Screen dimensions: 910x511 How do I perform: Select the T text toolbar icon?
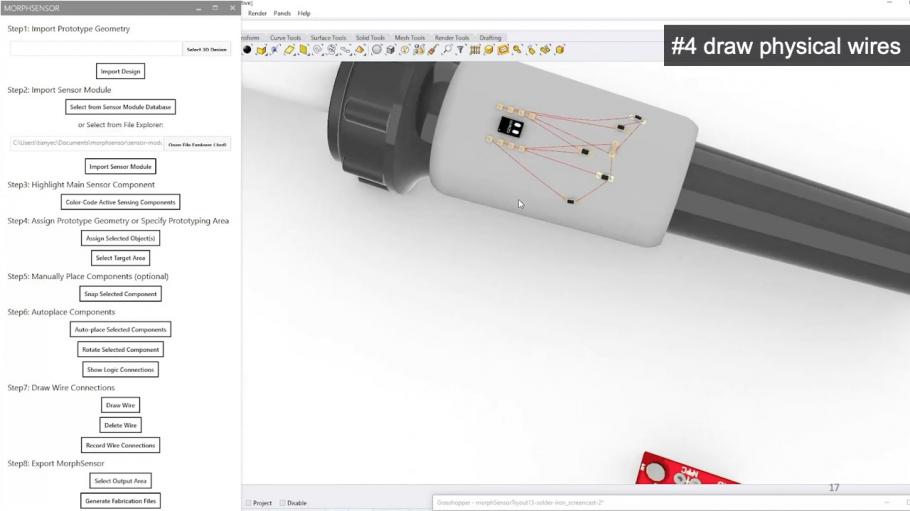point(460,50)
